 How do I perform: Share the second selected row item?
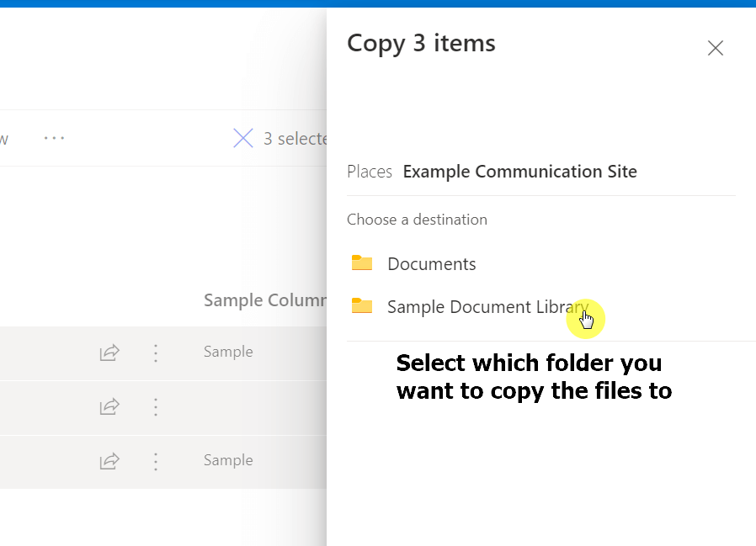[109, 406]
